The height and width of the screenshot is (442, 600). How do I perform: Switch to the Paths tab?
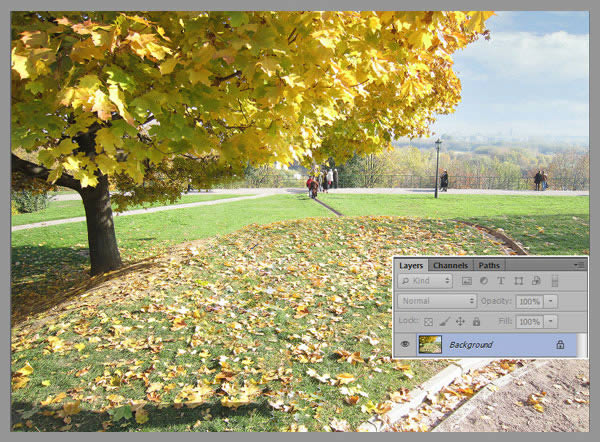pyautogui.click(x=489, y=265)
